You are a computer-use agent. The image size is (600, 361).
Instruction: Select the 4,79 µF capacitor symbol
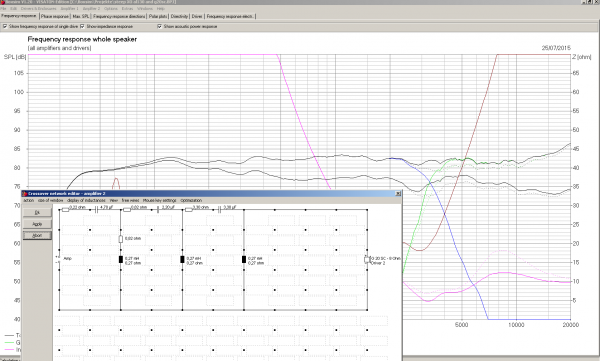(x=95, y=209)
